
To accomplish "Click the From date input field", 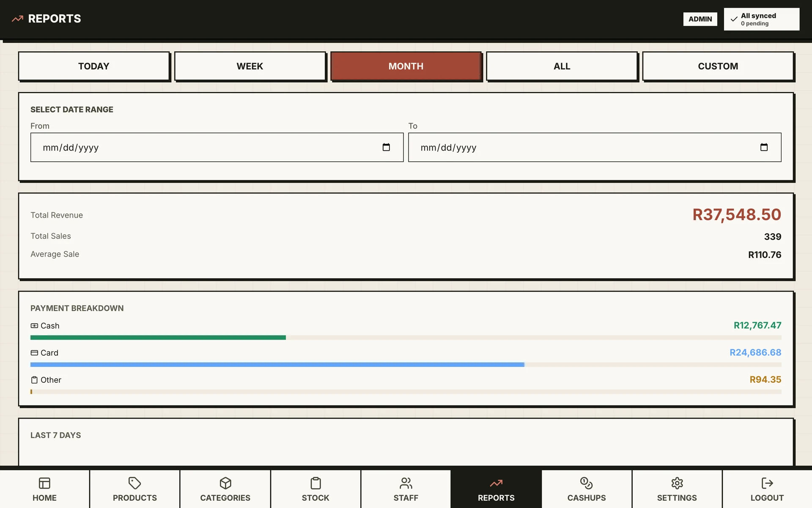I will click(217, 147).
